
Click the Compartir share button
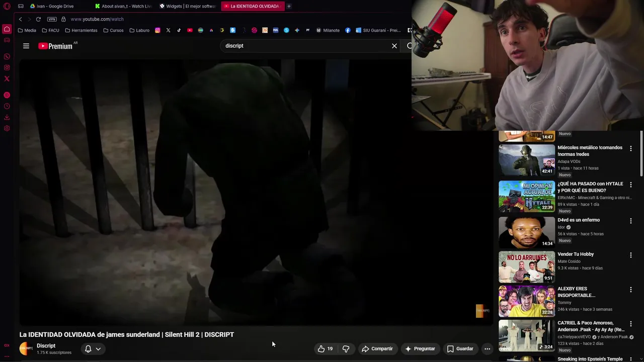point(377,348)
